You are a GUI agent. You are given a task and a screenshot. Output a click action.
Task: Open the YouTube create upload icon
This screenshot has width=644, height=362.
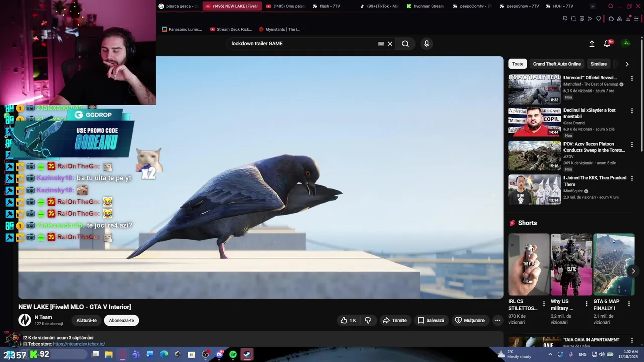pos(592,44)
